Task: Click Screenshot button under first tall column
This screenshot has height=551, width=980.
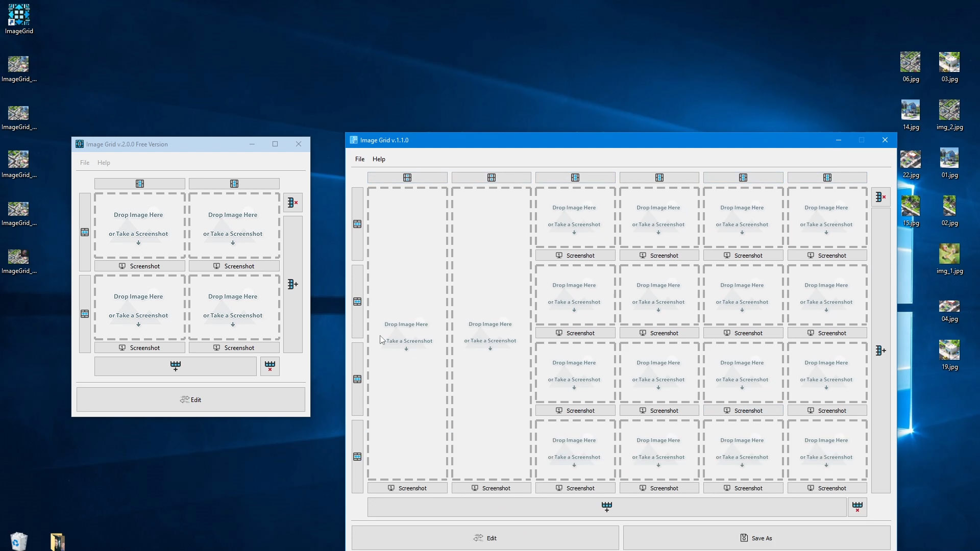Action: pyautogui.click(x=407, y=488)
